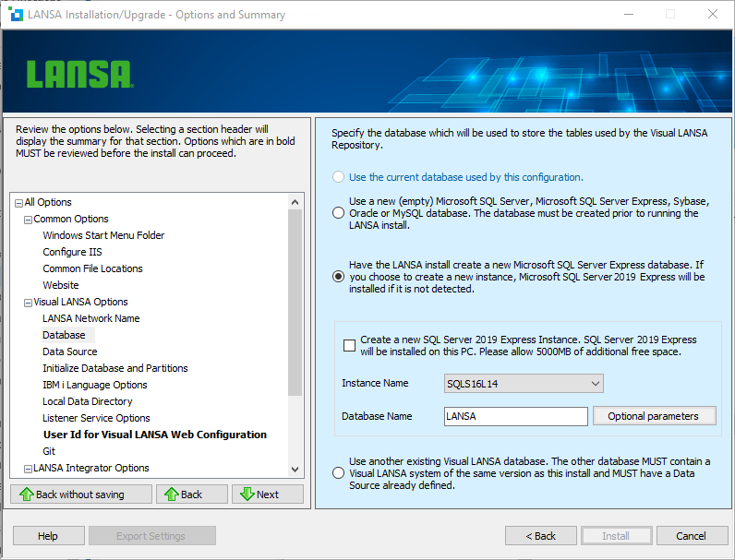The width and height of the screenshot is (735, 560).
Task: Check 'Create a new SQL Server 2019 Express Instance'
Action: tap(349, 346)
